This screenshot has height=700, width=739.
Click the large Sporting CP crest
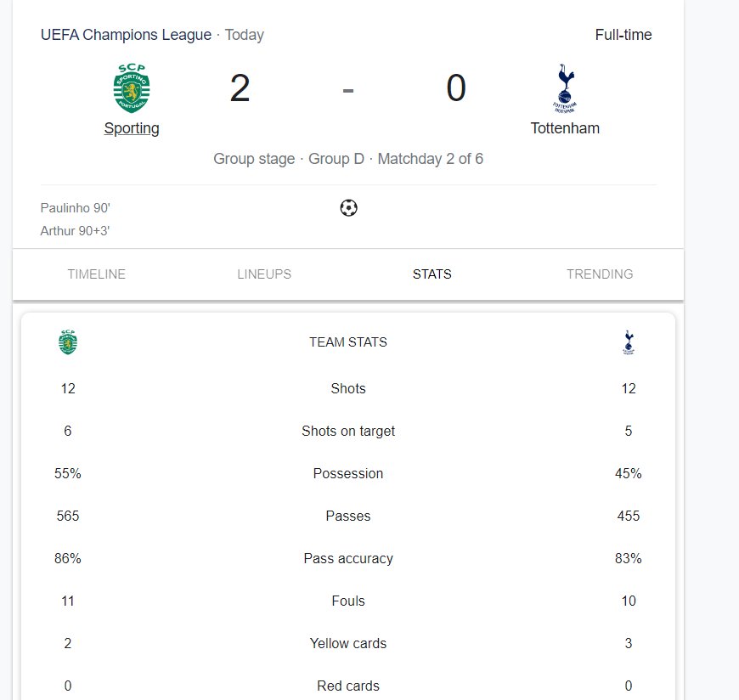point(132,88)
